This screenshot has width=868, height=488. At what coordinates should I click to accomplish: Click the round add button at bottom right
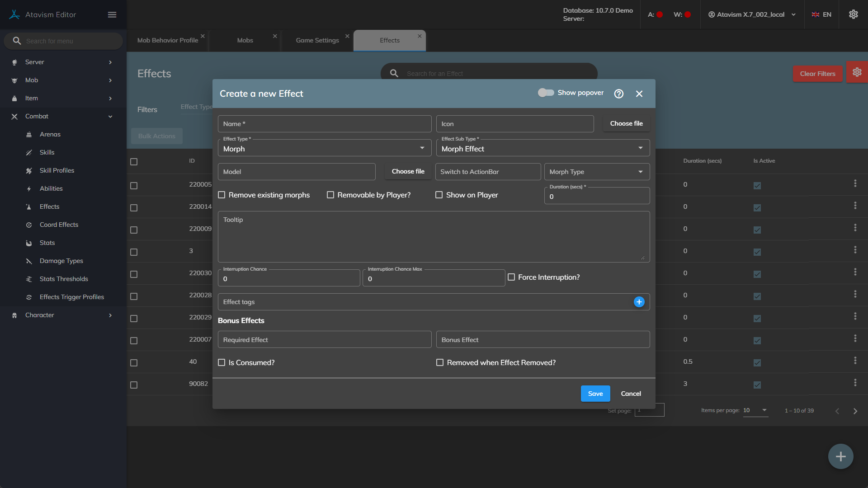840,456
